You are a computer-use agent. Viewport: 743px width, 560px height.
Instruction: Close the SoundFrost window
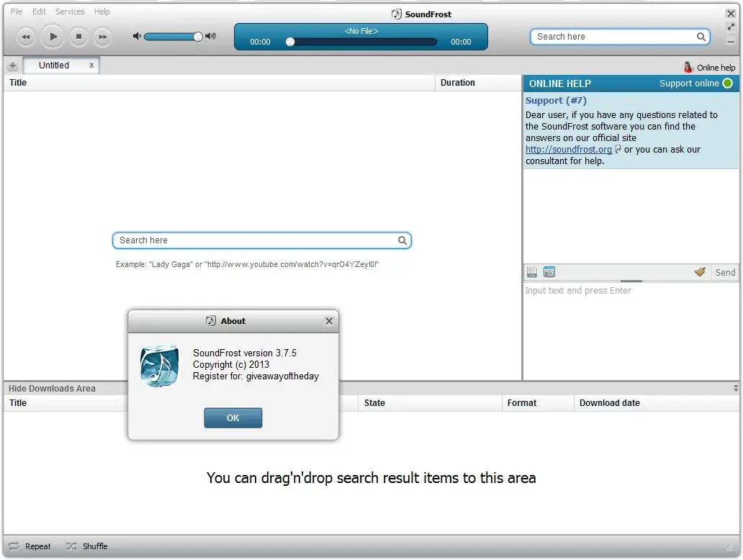(x=731, y=14)
